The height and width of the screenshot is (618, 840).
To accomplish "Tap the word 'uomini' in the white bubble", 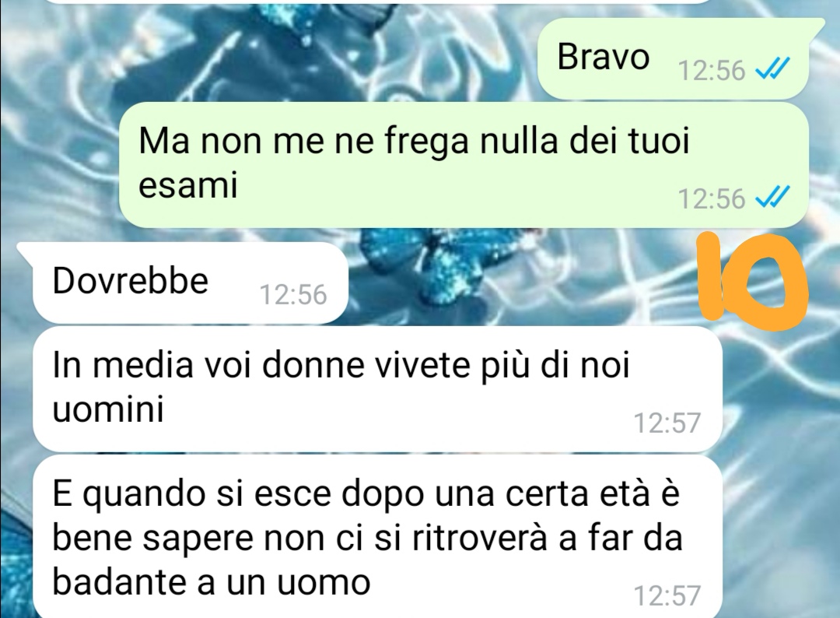I will 107,409.
